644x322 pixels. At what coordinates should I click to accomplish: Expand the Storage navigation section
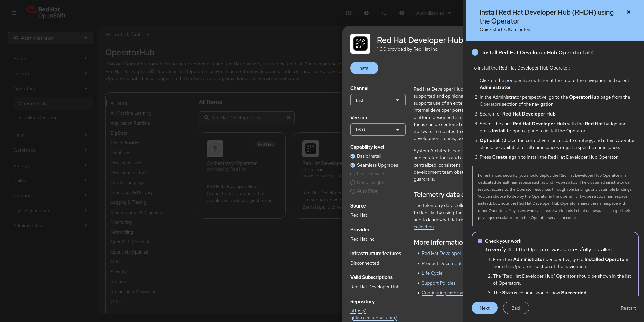point(50,165)
